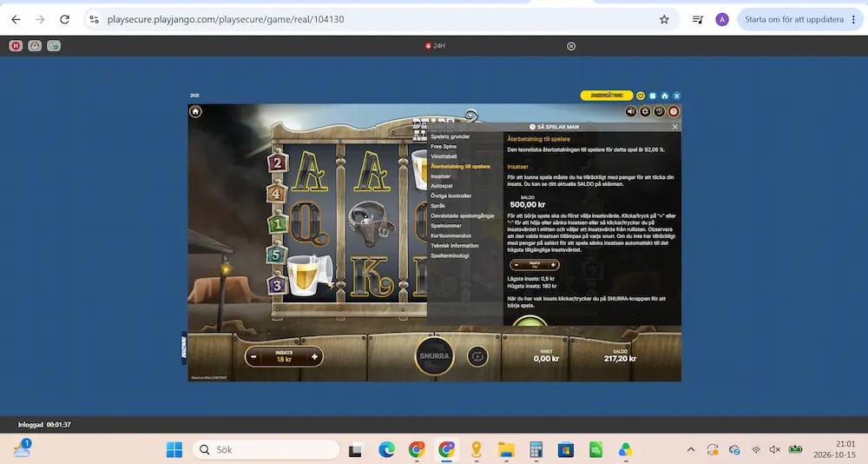The image size is (868, 464).
Task: Open the 18 kr bet value list
Action: pos(284,356)
